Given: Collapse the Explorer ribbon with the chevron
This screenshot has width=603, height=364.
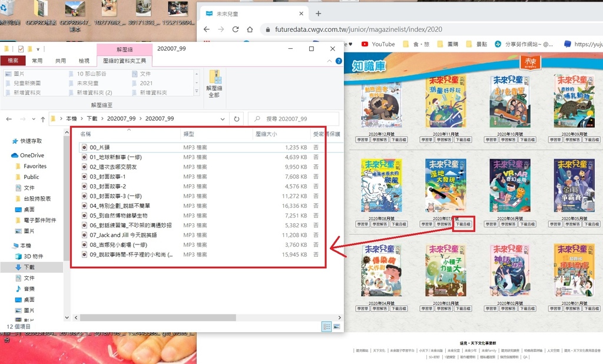Looking at the screenshot, I should pyautogui.click(x=329, y=61).
